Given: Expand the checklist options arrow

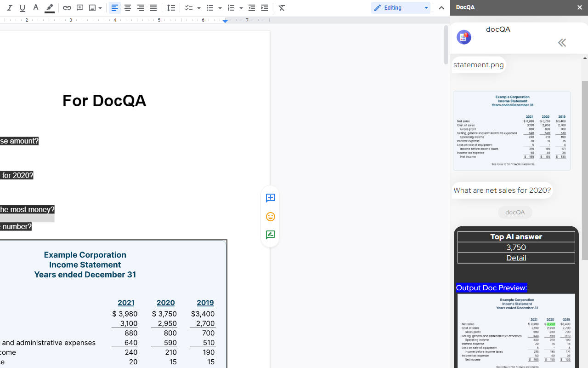Looking at the screenshot, I should pos(199,8).
